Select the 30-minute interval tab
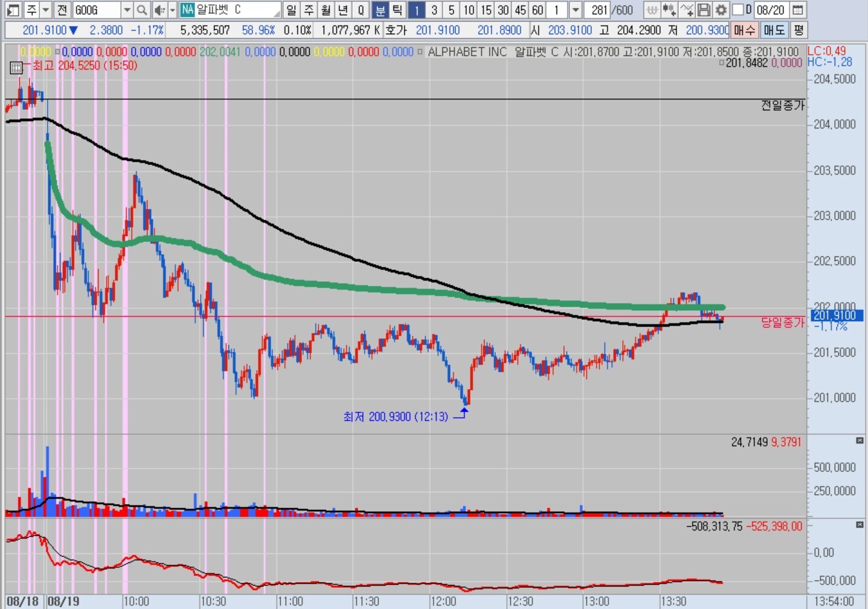 point(503,10)
